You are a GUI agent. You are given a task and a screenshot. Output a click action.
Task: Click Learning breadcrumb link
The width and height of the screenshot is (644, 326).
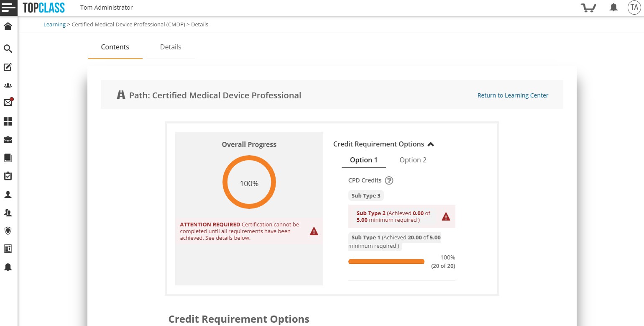tap(54, 25)
